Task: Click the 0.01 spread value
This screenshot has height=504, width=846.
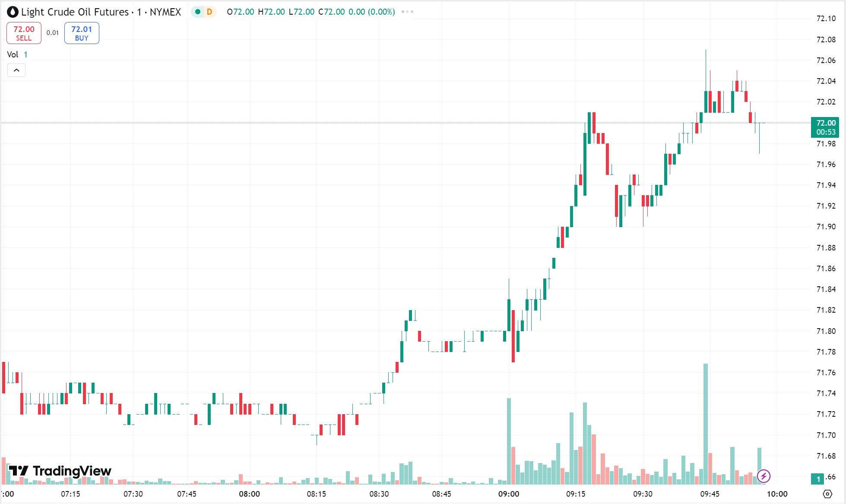Action: [53, 33]
